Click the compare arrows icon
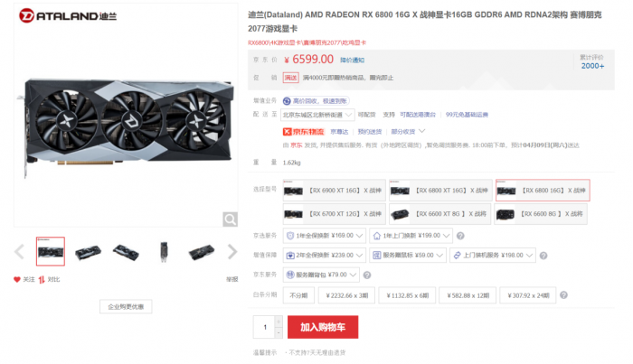This screenshot has height=364, width=633. (42, 279)
